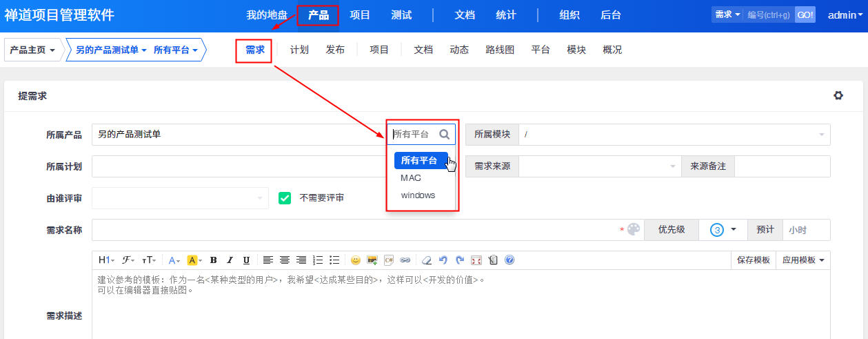Screen dimensions: 868x339
Task: Insert bulleted list in editor
Action: point(334,260)
